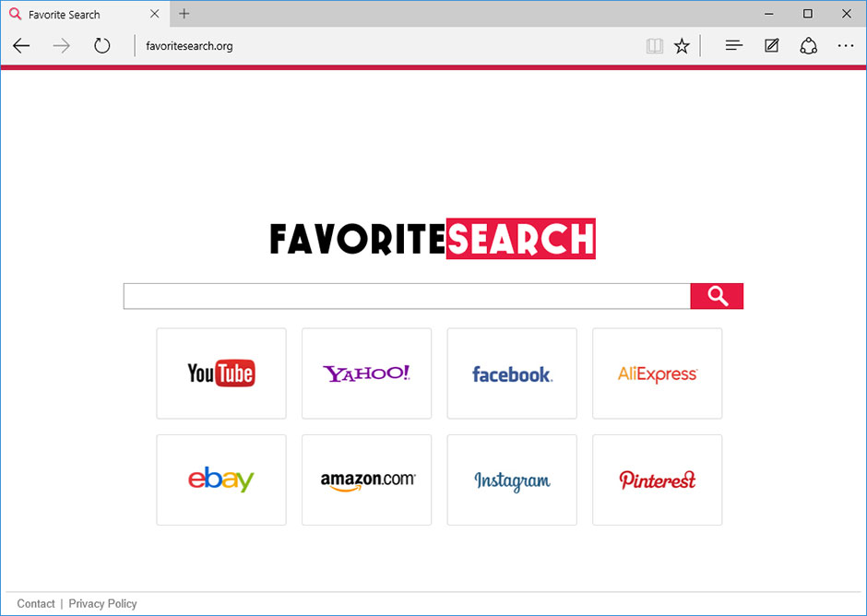Click the Contact footer link
This screenshot has width=867, height=616.
pos(36,603)
